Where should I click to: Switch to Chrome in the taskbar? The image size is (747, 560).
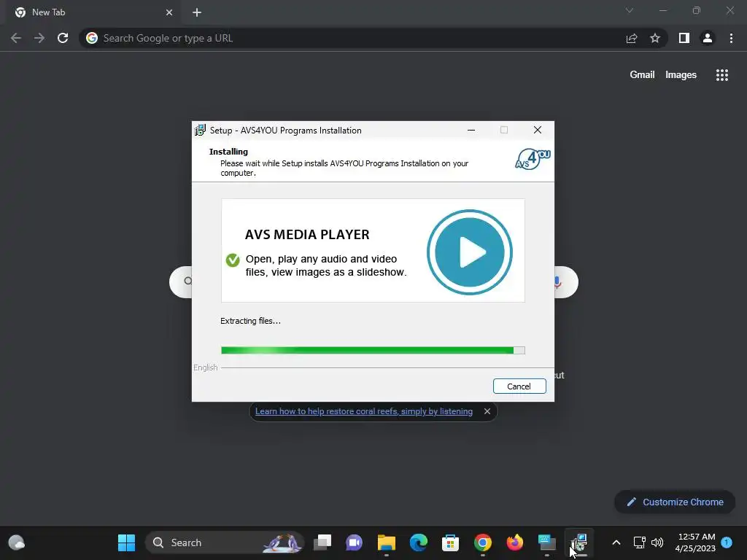point(483,542)
